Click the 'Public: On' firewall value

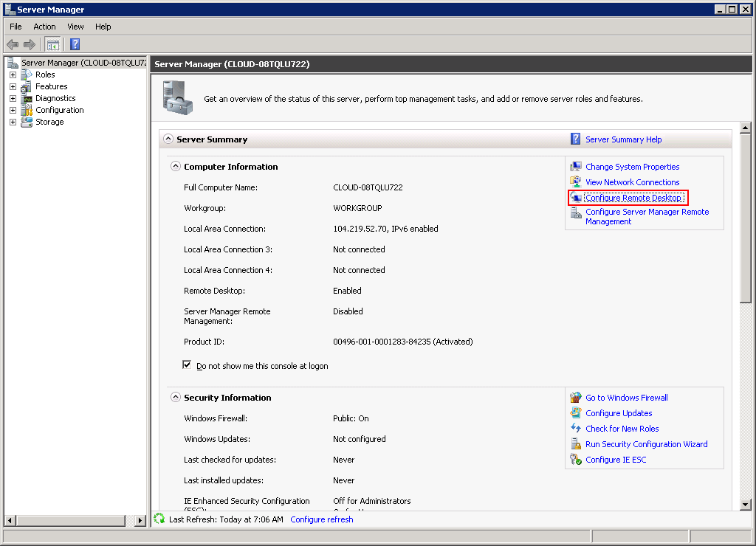point(351,418)
